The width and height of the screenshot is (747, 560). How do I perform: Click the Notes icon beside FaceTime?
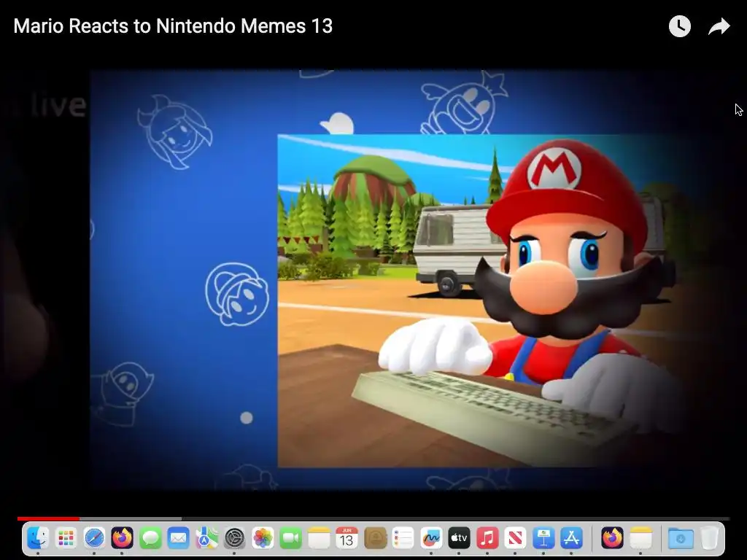(319, 538)
